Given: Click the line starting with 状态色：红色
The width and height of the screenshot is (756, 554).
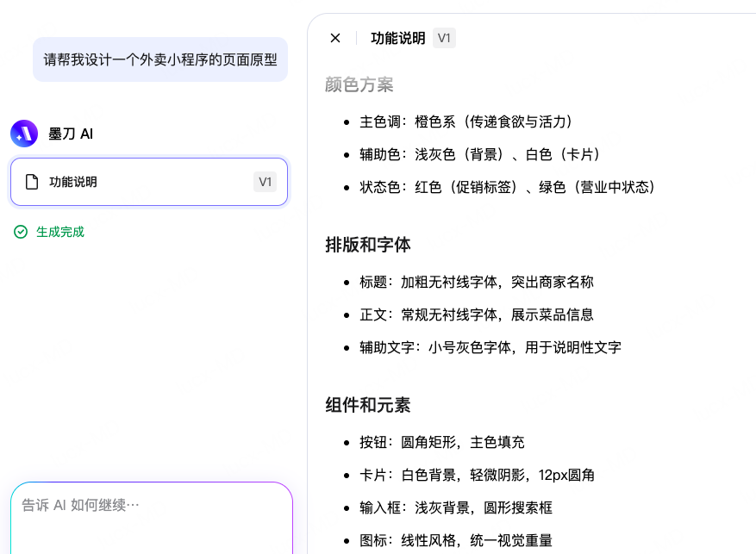Looking at the screenshot, I should [507, 187].
